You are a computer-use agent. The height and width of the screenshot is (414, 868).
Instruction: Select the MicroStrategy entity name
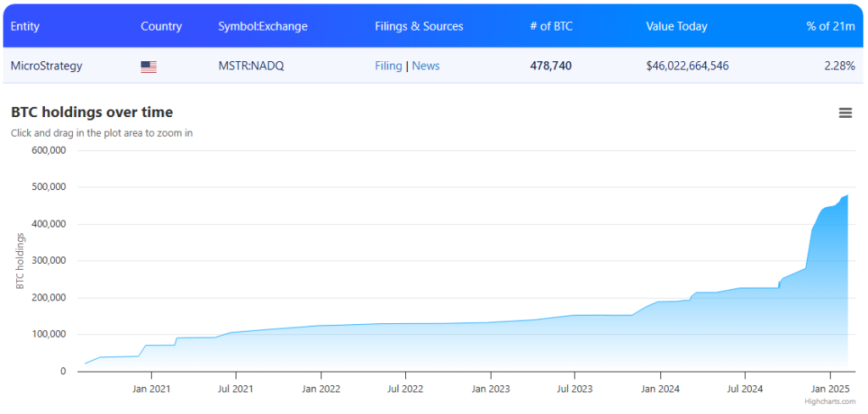pyautogui.click(x=47, y=66)
